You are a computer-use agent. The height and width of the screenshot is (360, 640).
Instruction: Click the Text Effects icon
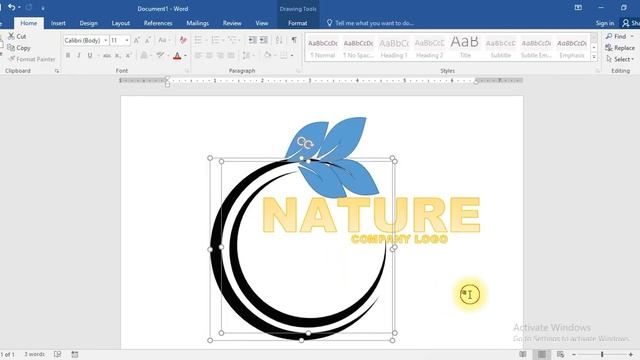coord(144,56)
